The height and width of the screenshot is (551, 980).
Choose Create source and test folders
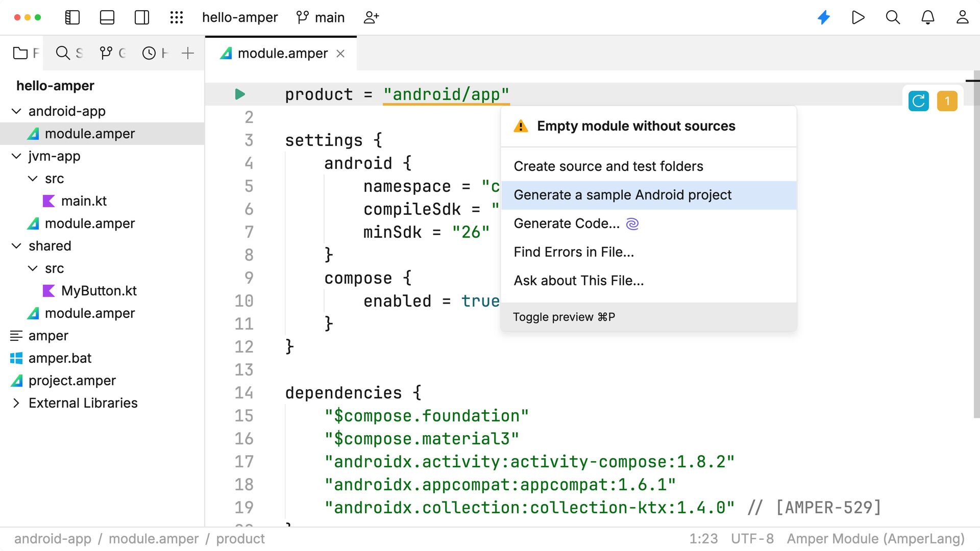pos(649,166)
